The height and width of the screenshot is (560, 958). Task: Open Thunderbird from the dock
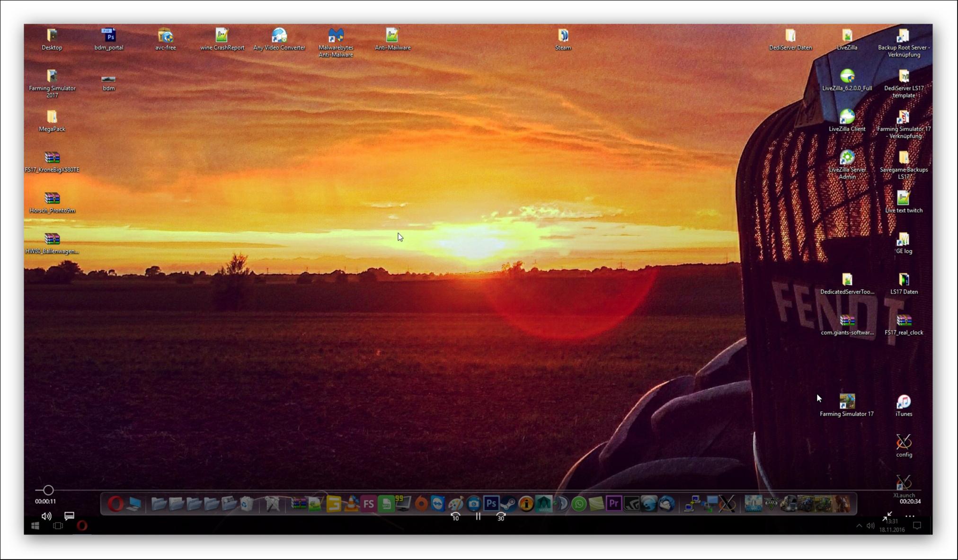click(x=666, y=504)
